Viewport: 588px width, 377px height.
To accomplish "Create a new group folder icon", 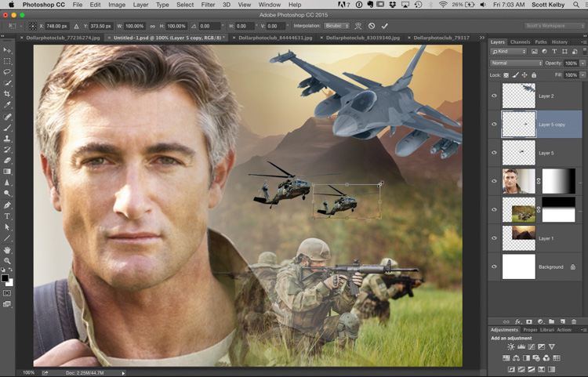I will 552,321.
